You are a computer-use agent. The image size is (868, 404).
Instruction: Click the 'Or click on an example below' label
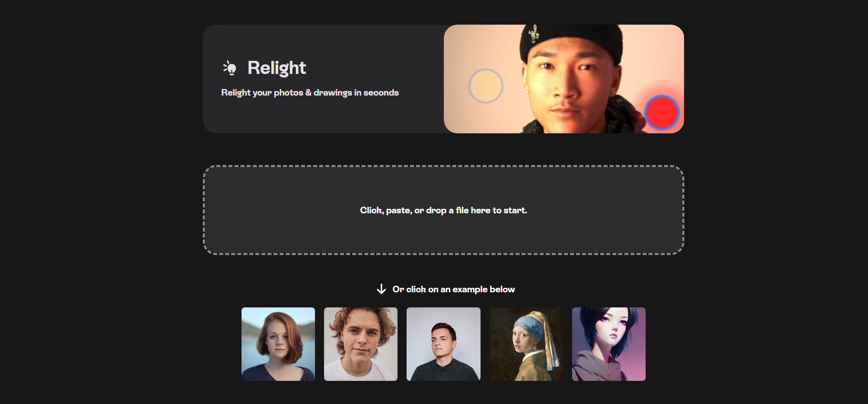pyautogui.click(x=453, y=289)
